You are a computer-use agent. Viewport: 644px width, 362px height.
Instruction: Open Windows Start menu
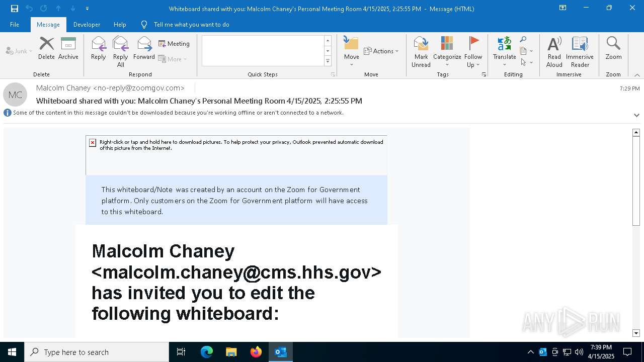12,352
